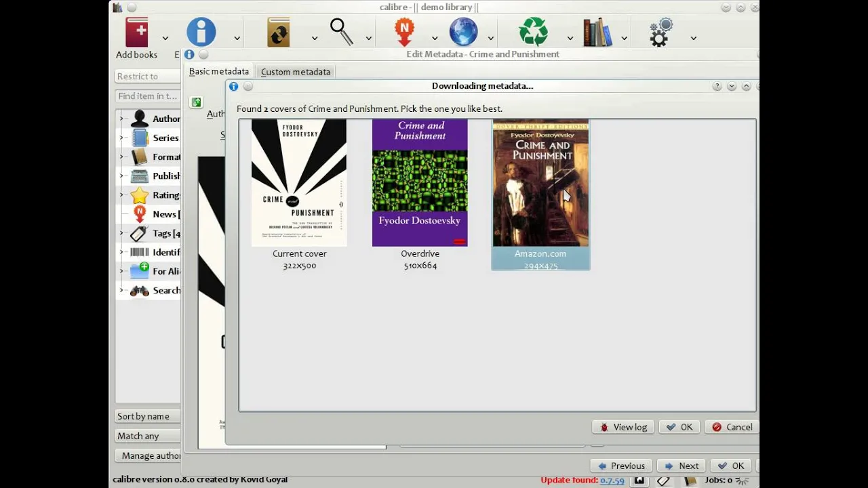This screenshot has height=488, width=868.
Task: Toggle the tag browser status bar button
Action: tap(664, 481)
